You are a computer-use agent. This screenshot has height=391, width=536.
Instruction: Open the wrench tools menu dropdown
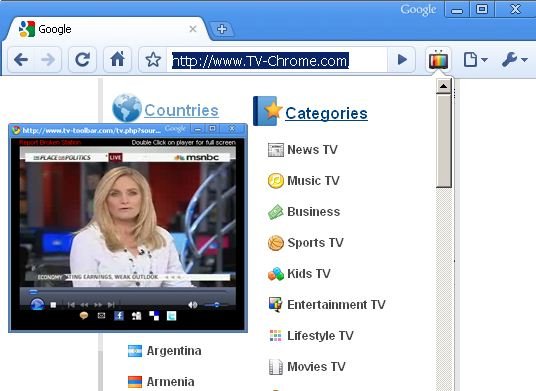tap(514, 60)
